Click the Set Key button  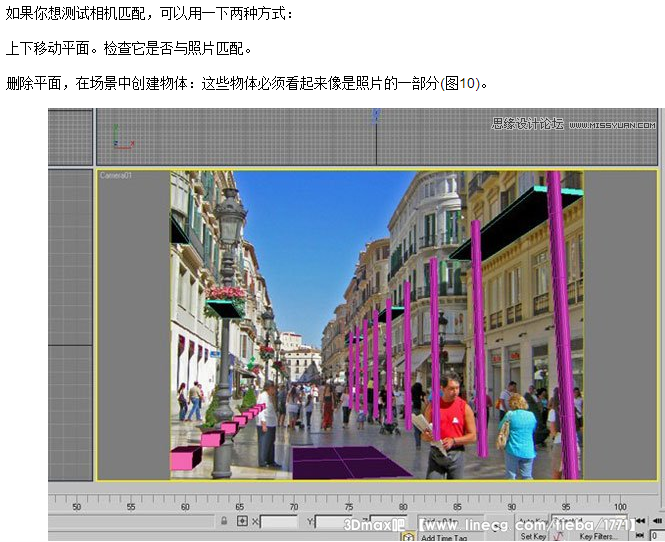coord(532,536)
